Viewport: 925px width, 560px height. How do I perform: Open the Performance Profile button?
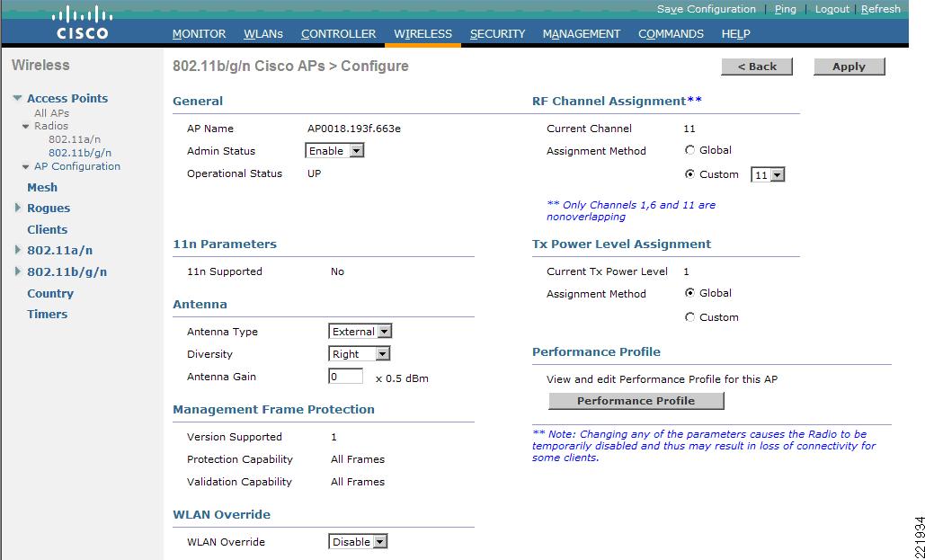pyautogui.click(x=636, y=401)
